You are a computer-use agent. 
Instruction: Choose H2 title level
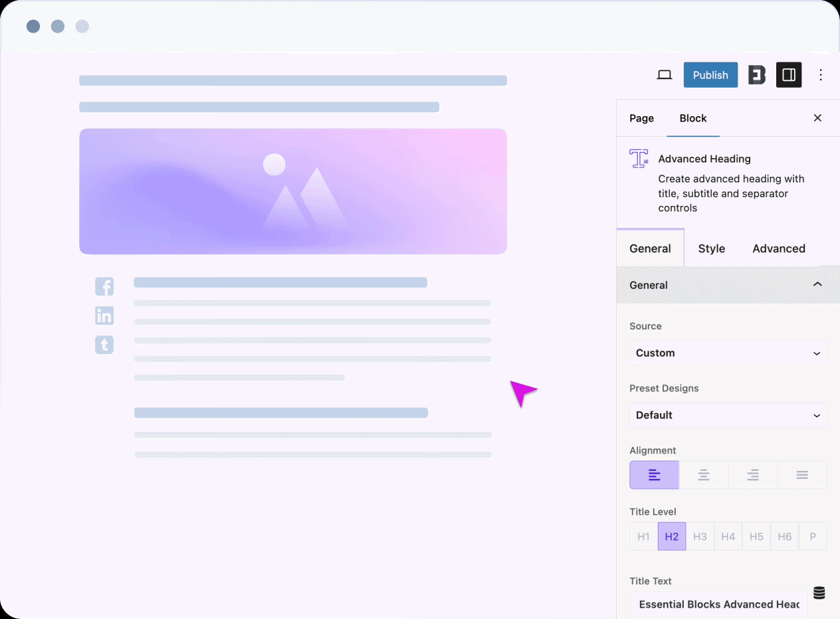(672, 537)
